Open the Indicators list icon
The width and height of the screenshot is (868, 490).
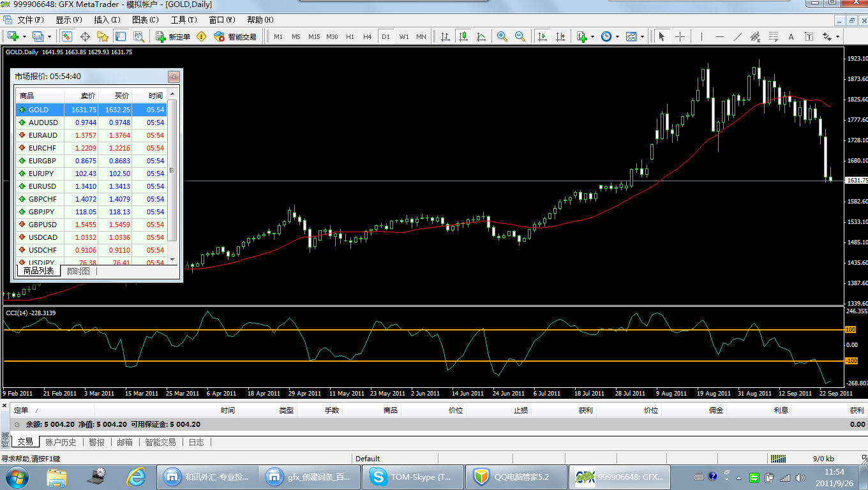581,36
